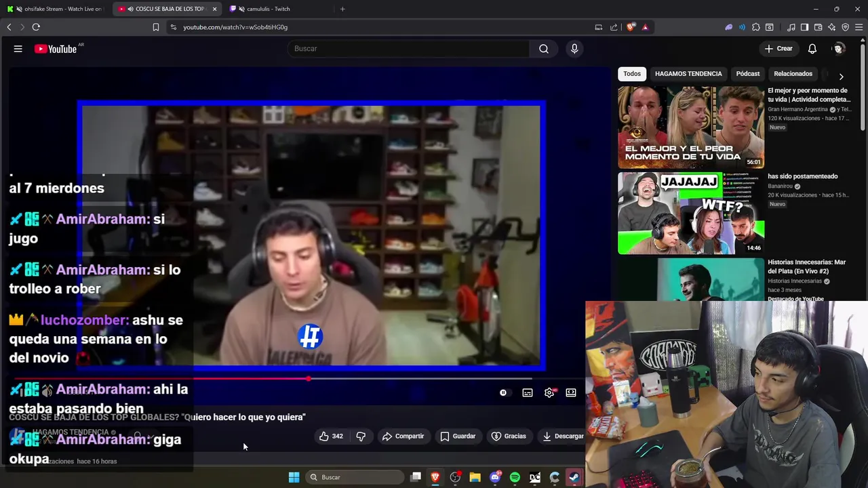Go back in the browser

[x=9, y=27]
